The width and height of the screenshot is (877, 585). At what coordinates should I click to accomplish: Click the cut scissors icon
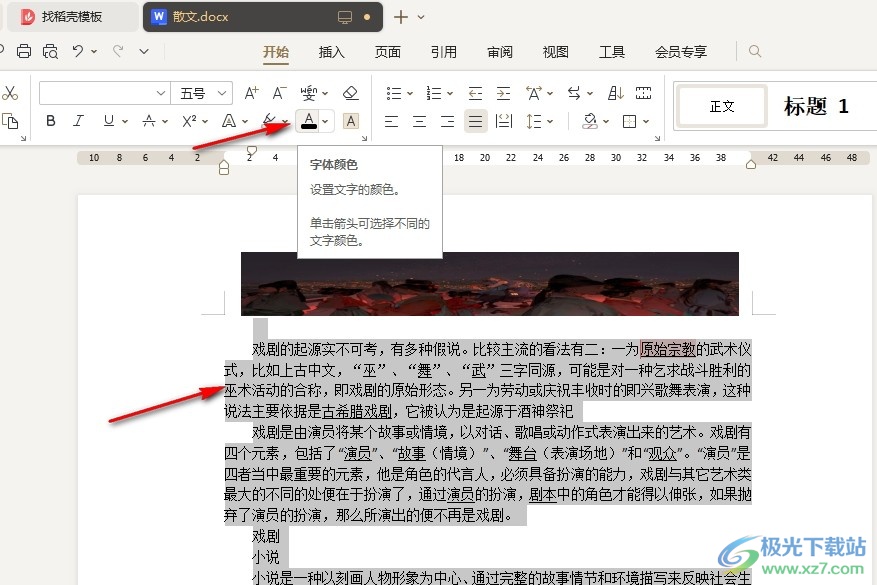coord(11,93)
